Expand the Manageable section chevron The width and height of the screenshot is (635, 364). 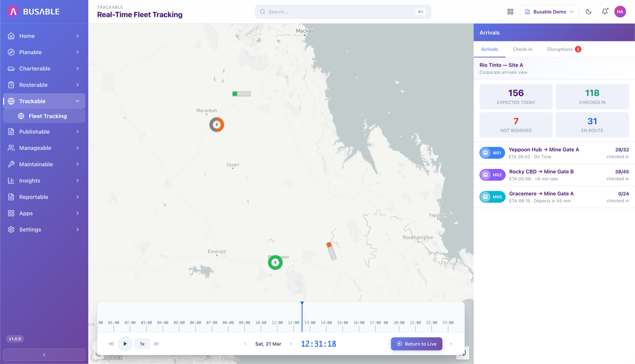pos(77,148)
